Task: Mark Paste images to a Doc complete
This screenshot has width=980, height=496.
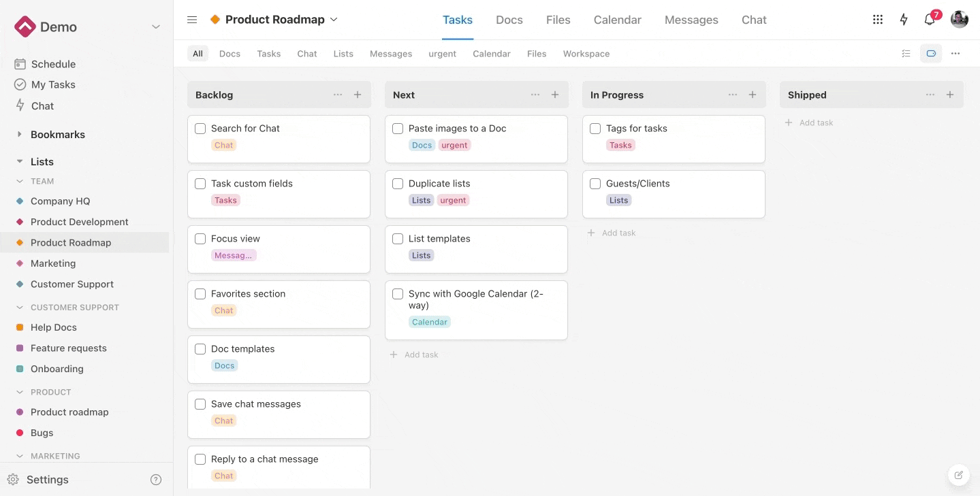Action: (x=398, y=128)
